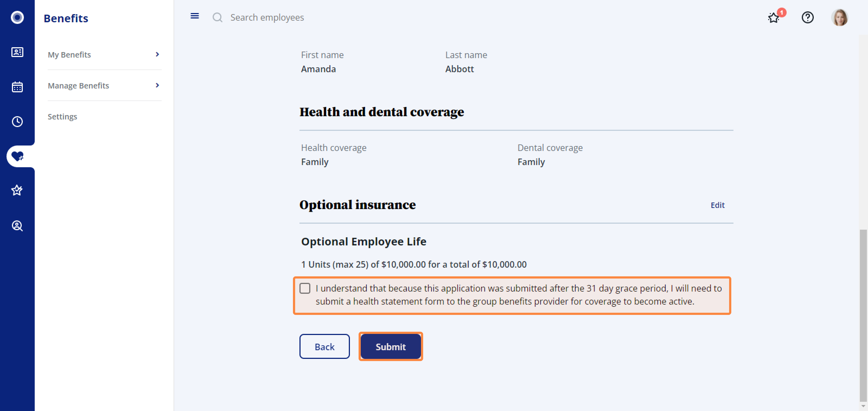Click the 1 Units total of $10,000.00 text
The width and height of the screenshot is (868, 411).
pos(413,264)
